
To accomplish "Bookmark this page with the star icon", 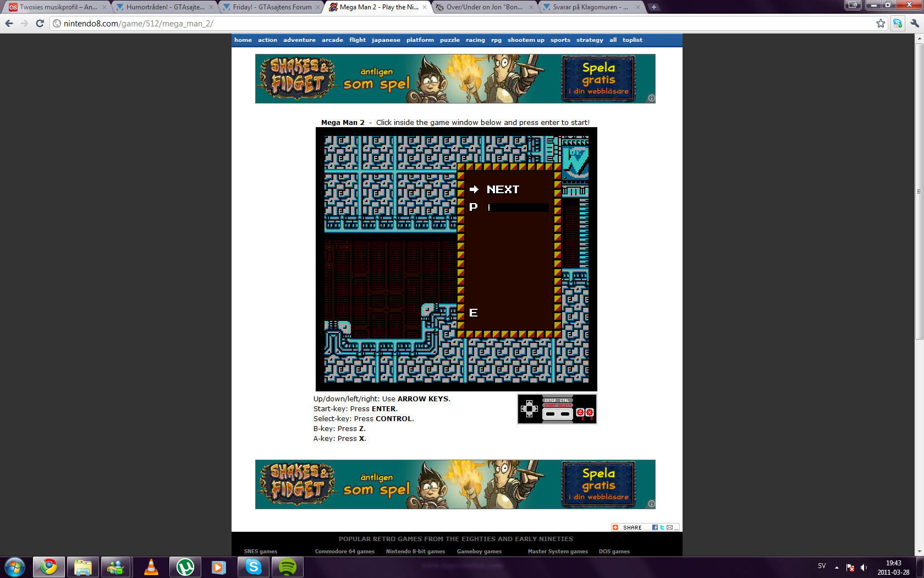I will (881, 23).
